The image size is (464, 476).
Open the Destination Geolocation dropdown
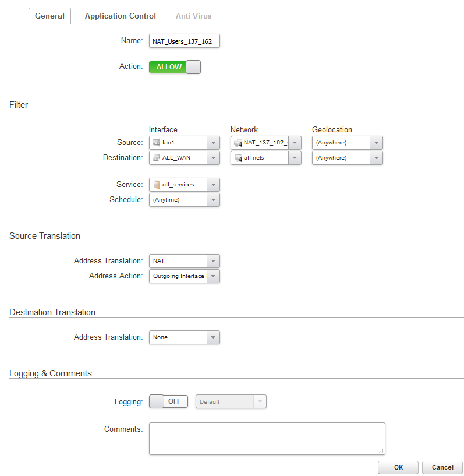pos(377,158)
